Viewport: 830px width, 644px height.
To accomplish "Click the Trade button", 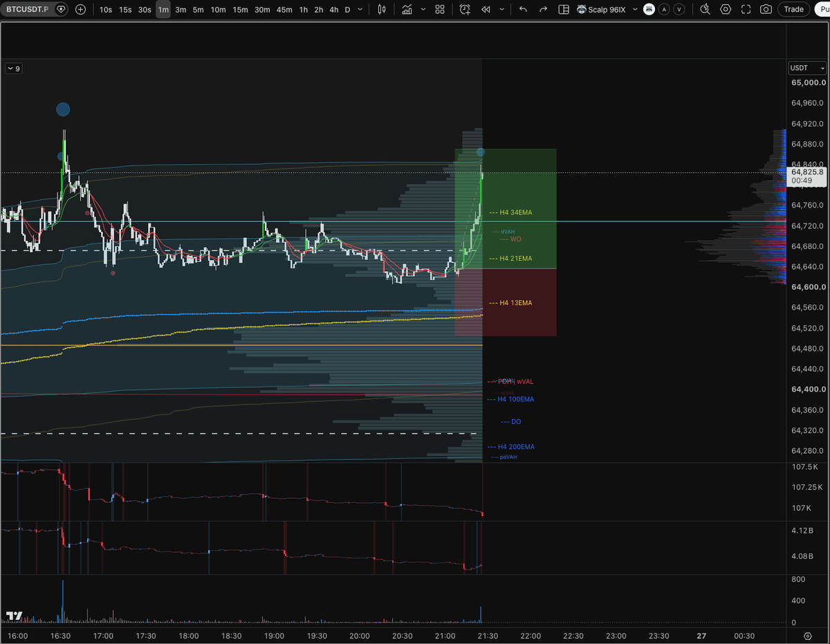I will pos(793,10).
